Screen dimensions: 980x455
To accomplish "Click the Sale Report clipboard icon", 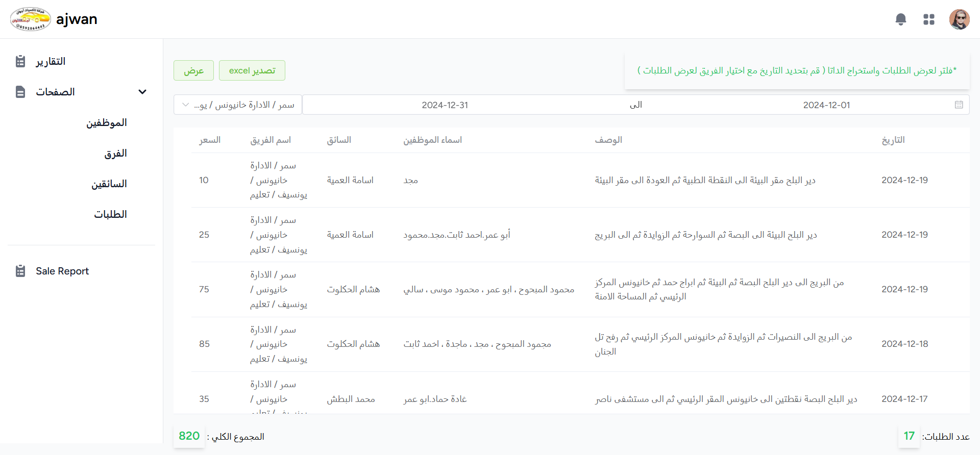I will [20, 271].
